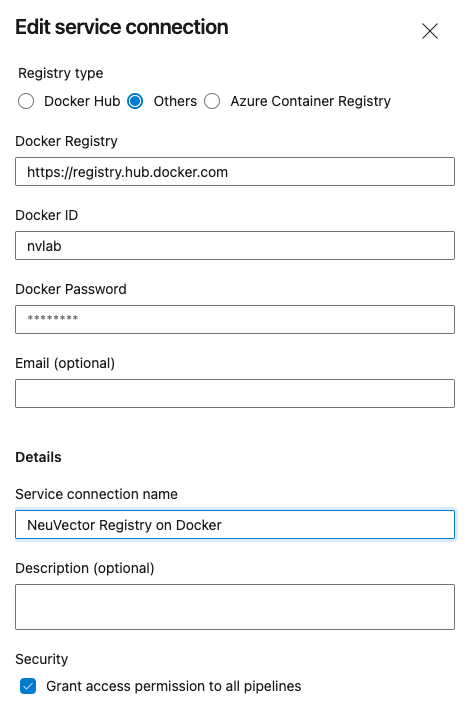Click the Service connection name input field

point(235,525)
